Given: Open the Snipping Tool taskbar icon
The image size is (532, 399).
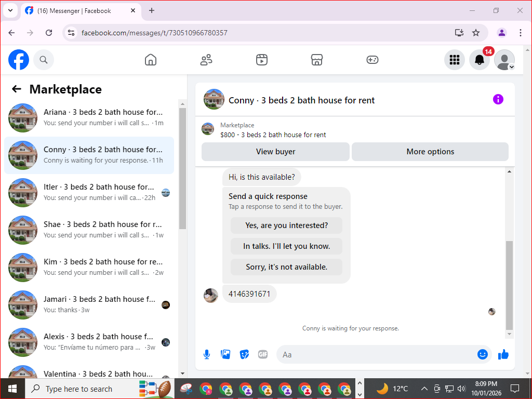Looking at the screenshot, I should click(x=187, y=389).
